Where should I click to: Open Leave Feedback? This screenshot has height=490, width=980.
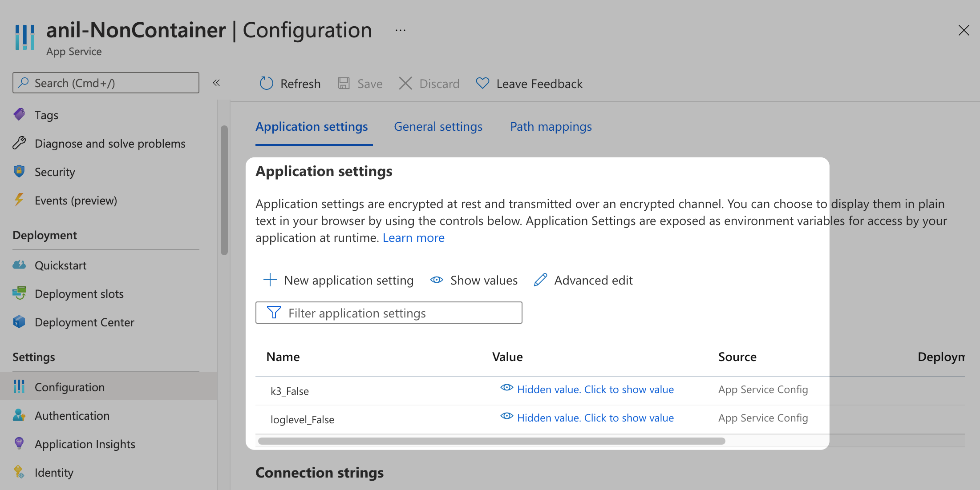[529, 84]
